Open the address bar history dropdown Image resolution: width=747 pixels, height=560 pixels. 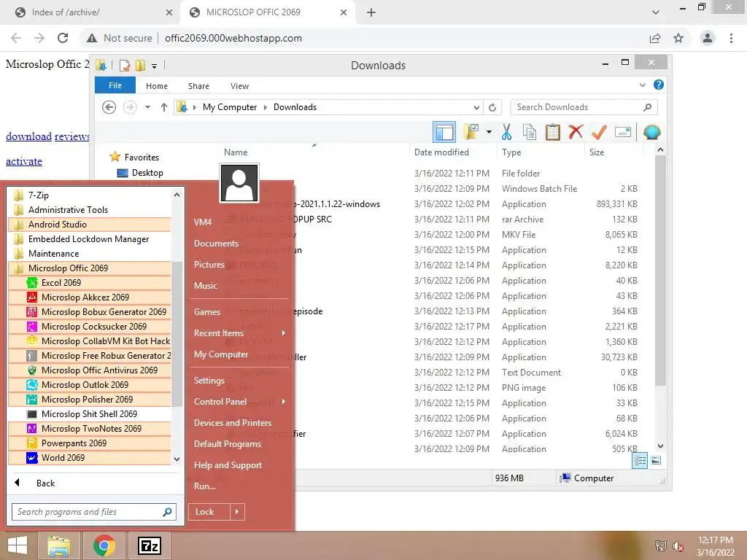point(476,108)
